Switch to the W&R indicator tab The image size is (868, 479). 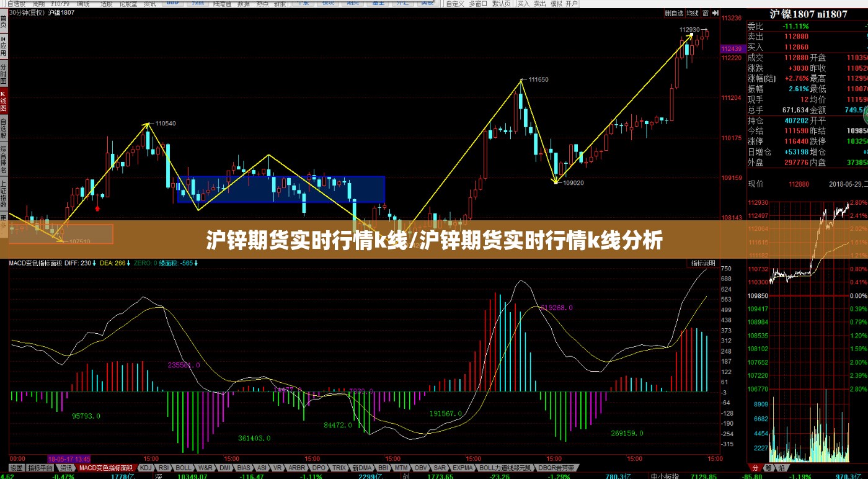point(205,467)
